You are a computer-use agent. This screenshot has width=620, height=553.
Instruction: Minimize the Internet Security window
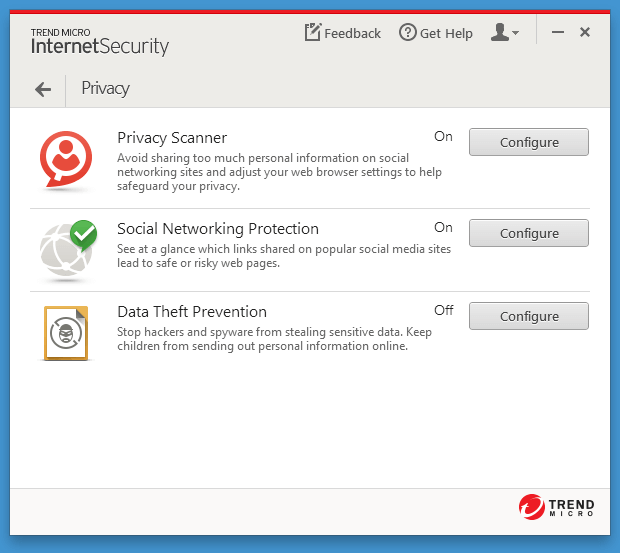coord(556,33)
